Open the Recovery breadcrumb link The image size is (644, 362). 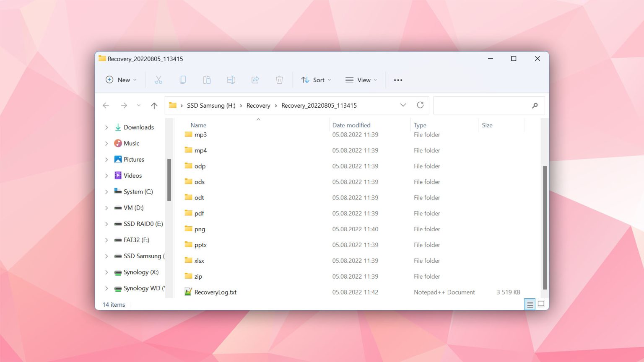pyautogui.click(x=258, y=105)
